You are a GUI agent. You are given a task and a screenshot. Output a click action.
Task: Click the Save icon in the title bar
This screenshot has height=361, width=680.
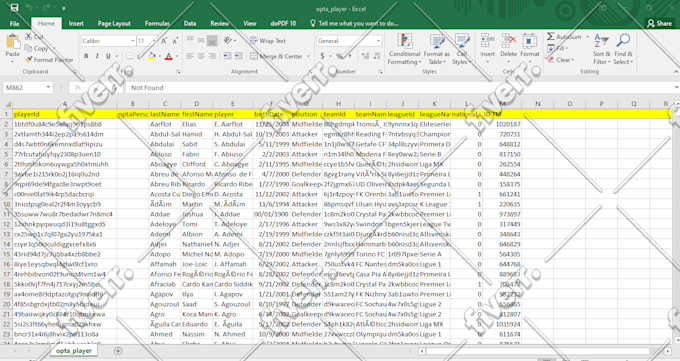click(14, 8)
